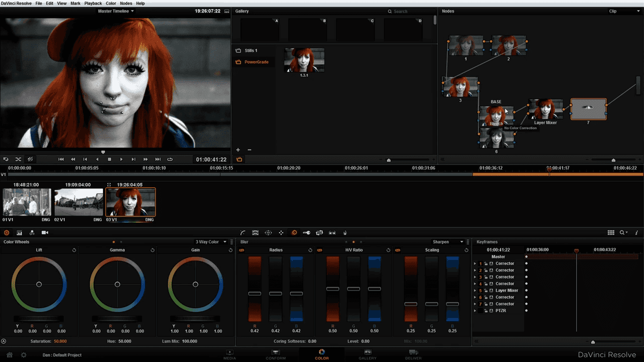Switch to the CONFORM page

pyautogui.click(x=276, y=355)
